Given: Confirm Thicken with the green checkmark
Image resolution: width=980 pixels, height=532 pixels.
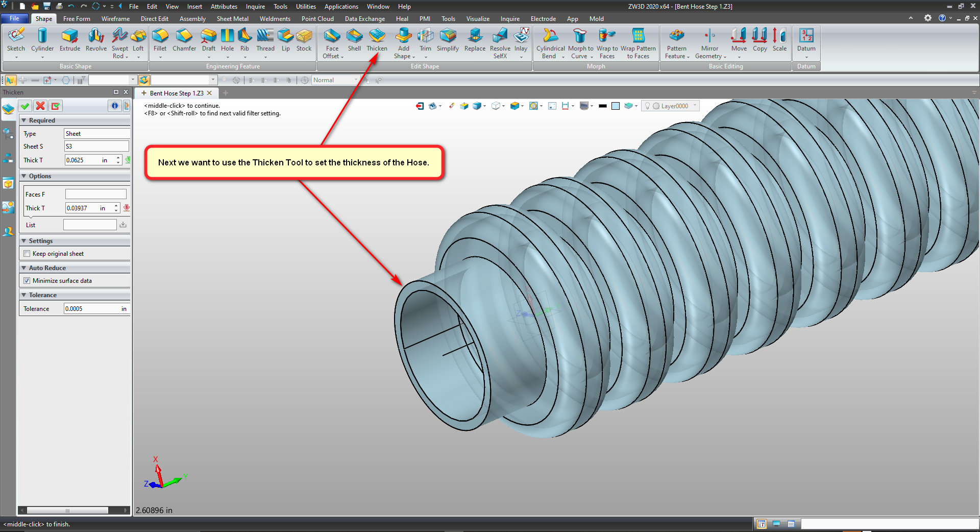Looking at the screenshot, I should point(25,106).
